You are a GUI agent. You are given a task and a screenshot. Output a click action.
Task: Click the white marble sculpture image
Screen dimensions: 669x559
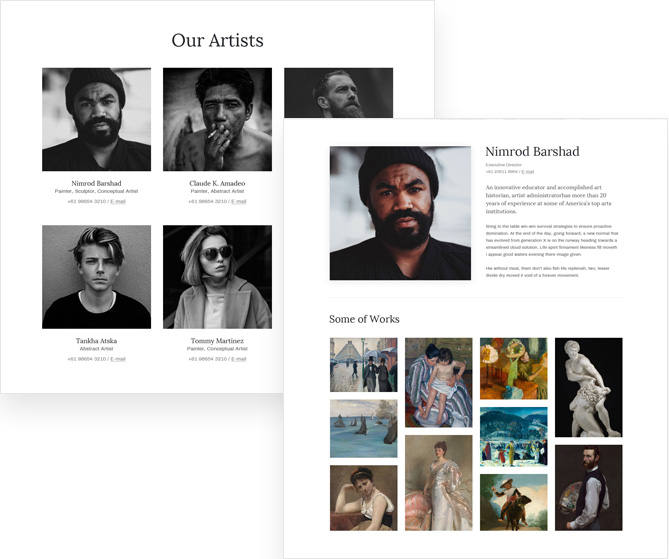(588, 386)
